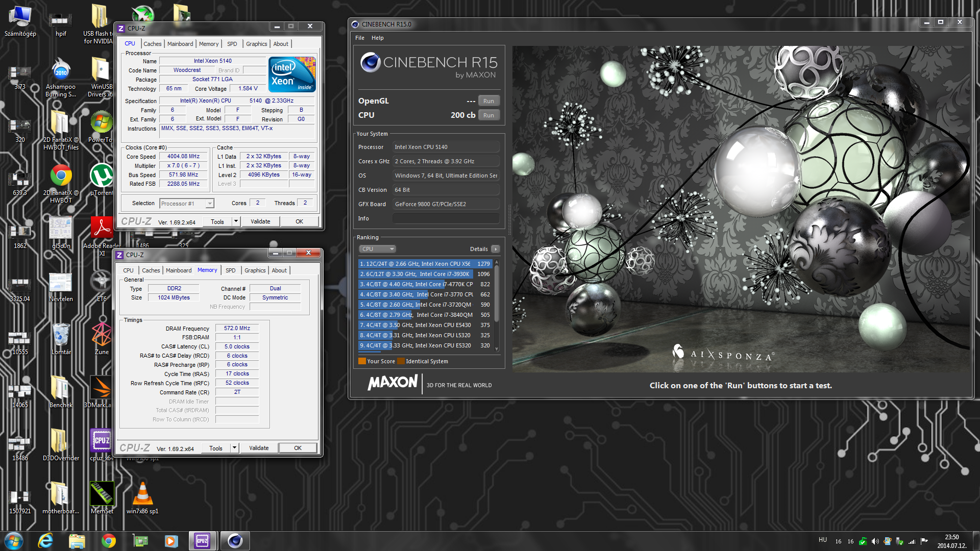The height and width of the screenshot is (551, 980).
Task: Click OK in Memory CPU-Z window
Action: (x=298, y=448)
